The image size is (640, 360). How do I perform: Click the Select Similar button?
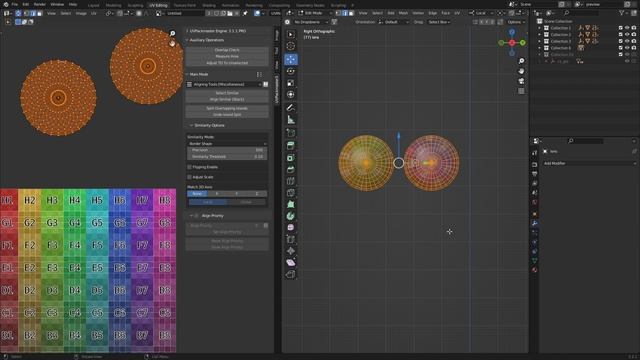(x=227, y=93)
